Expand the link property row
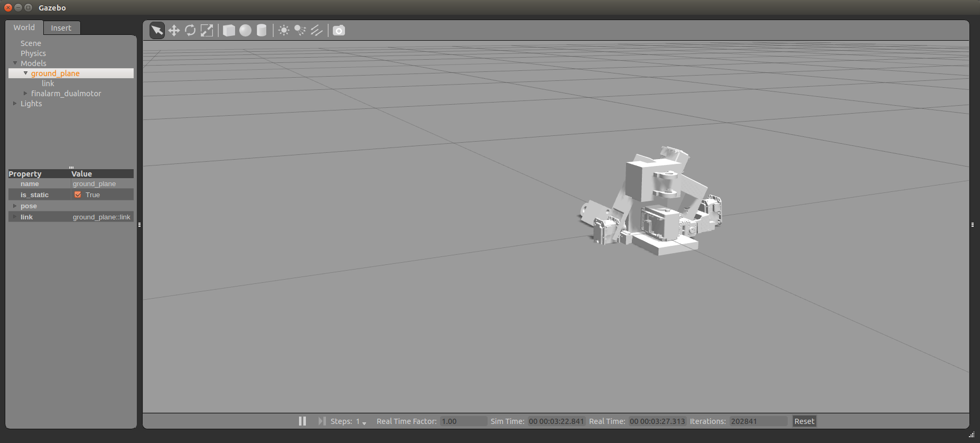Viewport: 980px width, 443px height. point(15,217)
